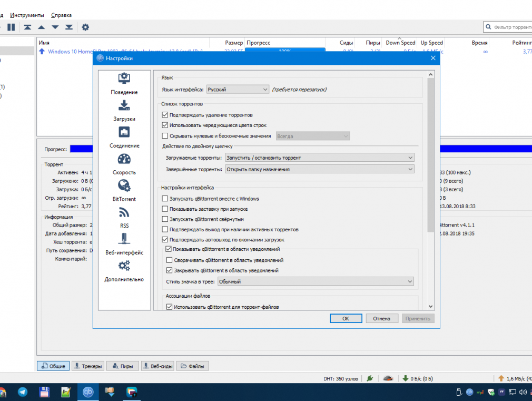Open the Веб-интерфейс settings section
The height and width of the screenshot is (401, 532).
click(x=124, y=244)
